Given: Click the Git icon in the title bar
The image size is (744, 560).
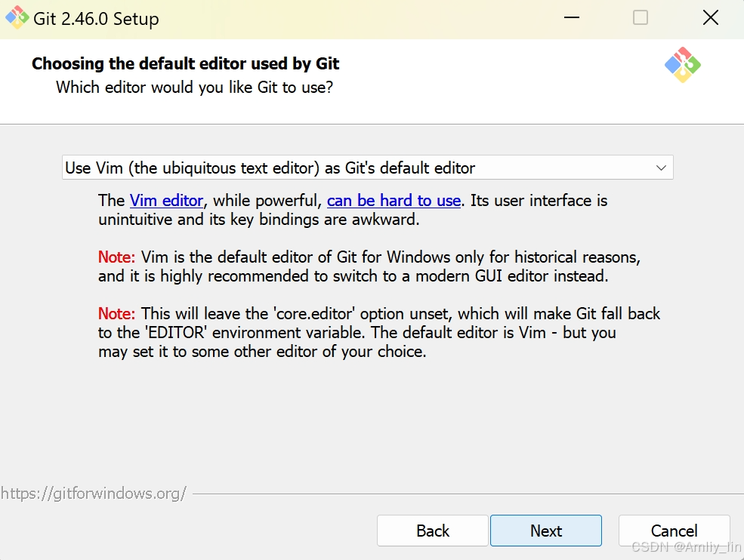Looking at the screenshot, I should (17, 18).
